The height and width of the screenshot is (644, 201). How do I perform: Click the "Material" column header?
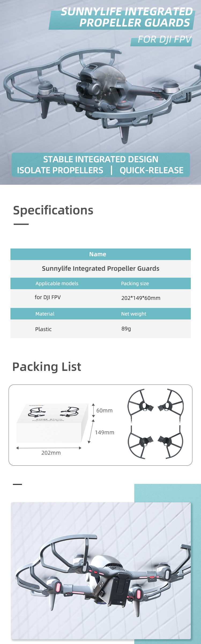pos(45,314)
